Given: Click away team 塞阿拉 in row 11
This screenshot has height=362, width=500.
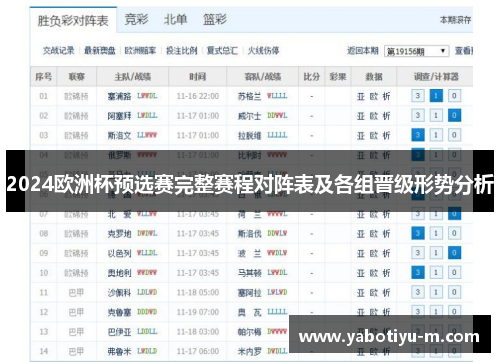Looking at the screenshot, I should pyautogui.click(x=249, y=293).
